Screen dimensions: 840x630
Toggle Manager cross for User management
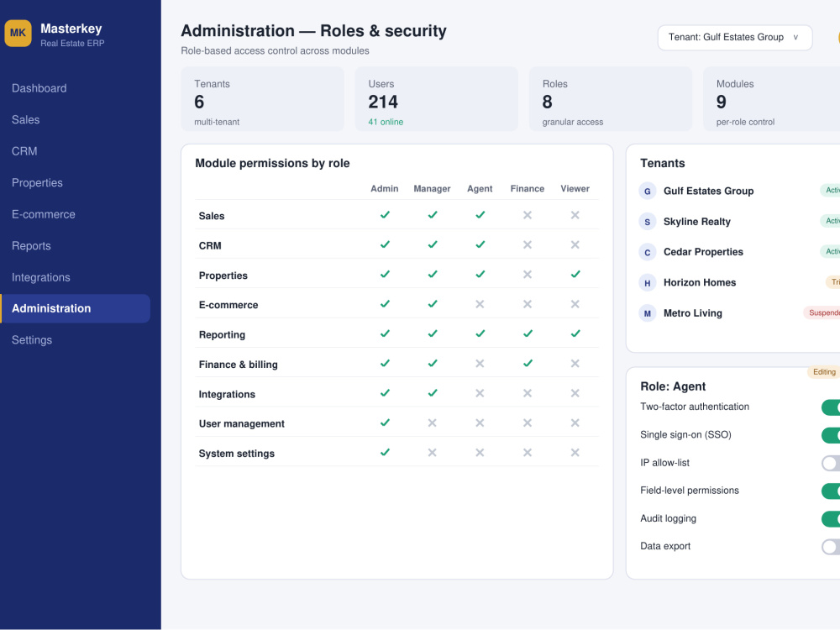(433, 423)
